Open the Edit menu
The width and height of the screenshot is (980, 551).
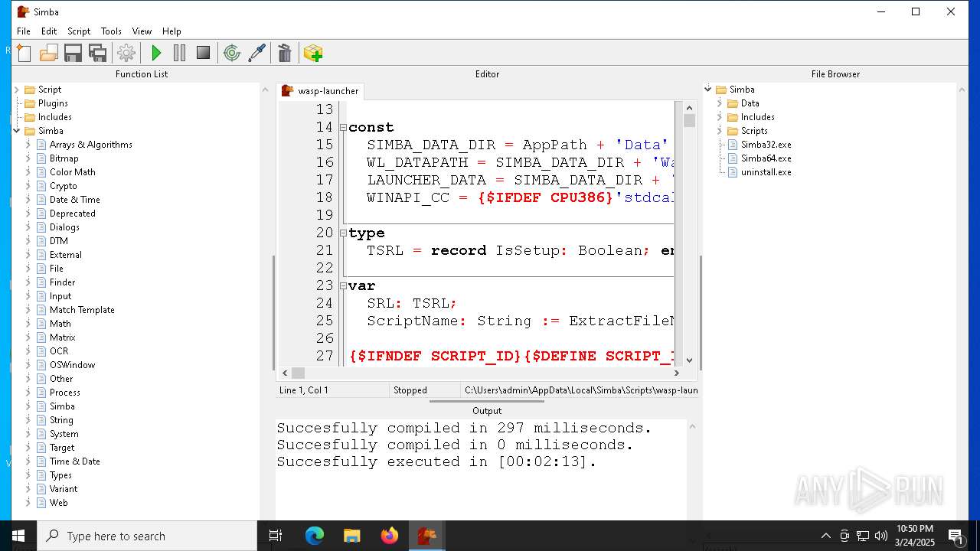49,31
